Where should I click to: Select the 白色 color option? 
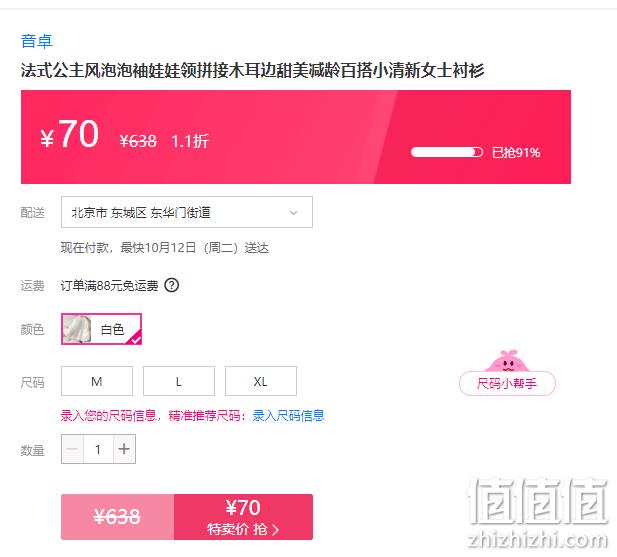(101, 329)
